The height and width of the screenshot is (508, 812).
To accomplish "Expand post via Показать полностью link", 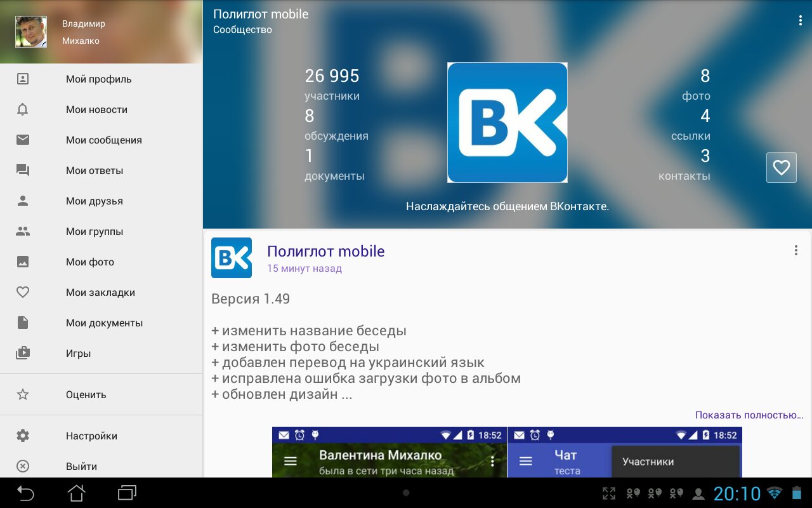I will (x=749, y=415).
